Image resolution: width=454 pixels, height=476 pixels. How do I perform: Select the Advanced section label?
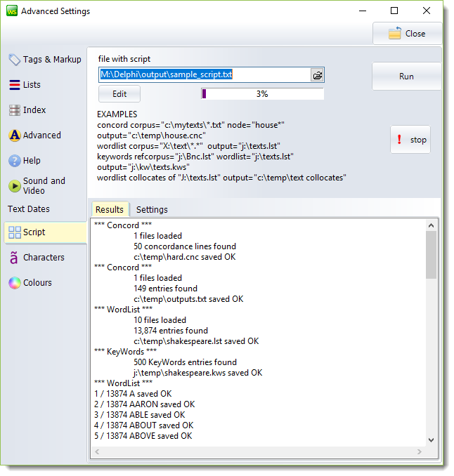pyautogui.click(x=42, y=135)
